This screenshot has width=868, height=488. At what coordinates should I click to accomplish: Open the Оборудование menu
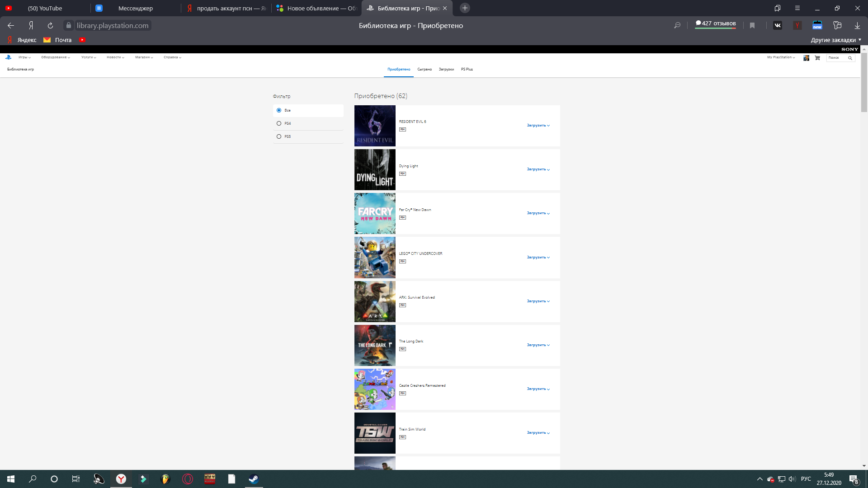click(x=56, y=57)
